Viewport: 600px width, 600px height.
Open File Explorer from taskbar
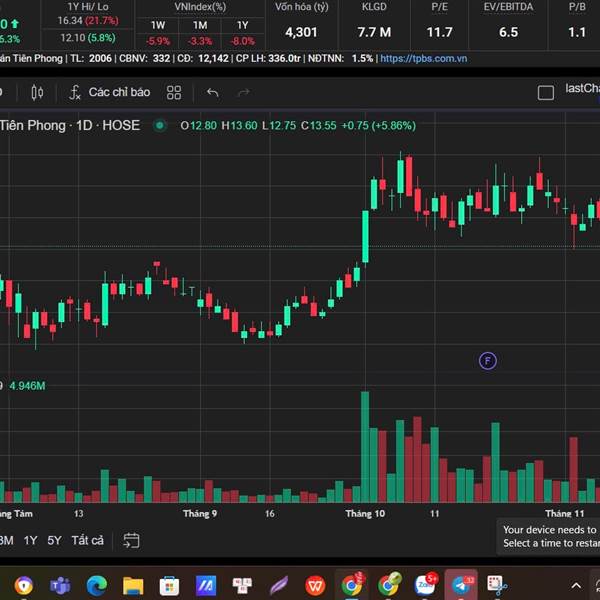click(133, 585)
